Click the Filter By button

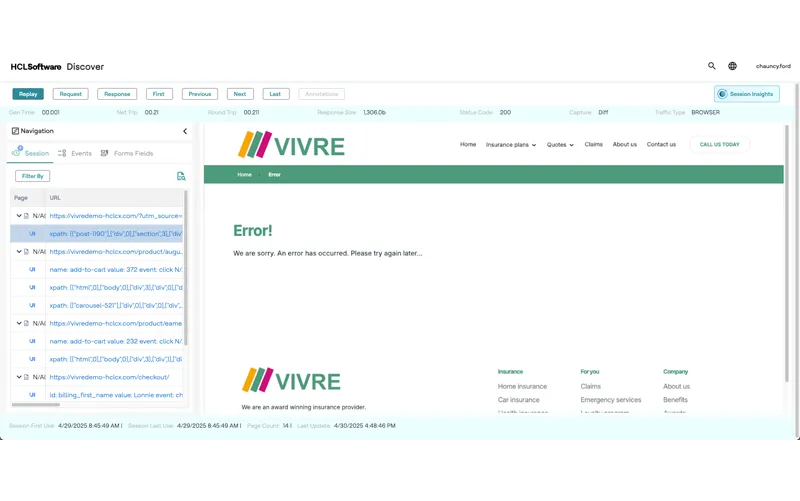coord(33,176)
